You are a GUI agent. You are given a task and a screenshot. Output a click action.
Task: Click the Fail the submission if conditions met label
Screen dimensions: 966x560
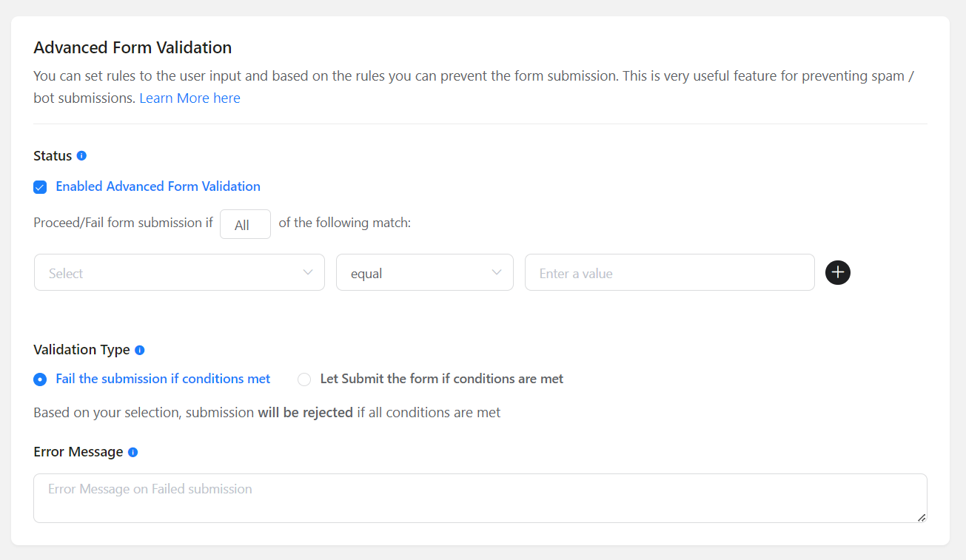[163, 379]
